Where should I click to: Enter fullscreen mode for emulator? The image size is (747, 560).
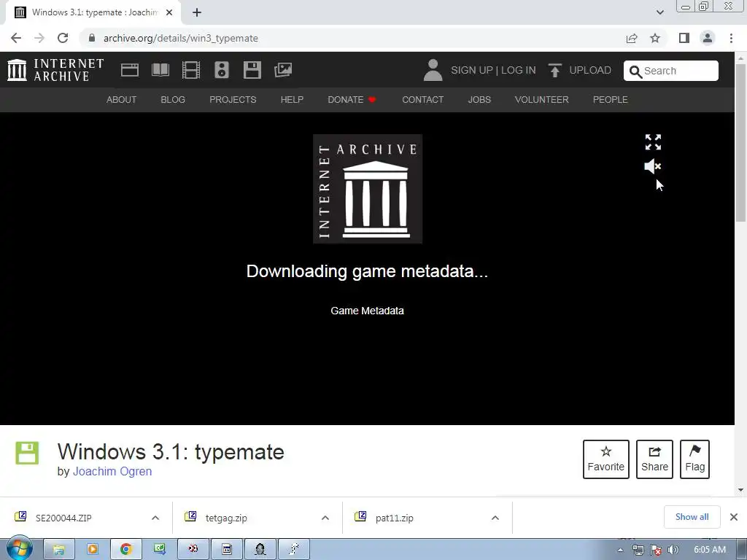pyautogui.click(x=653, y=142)
